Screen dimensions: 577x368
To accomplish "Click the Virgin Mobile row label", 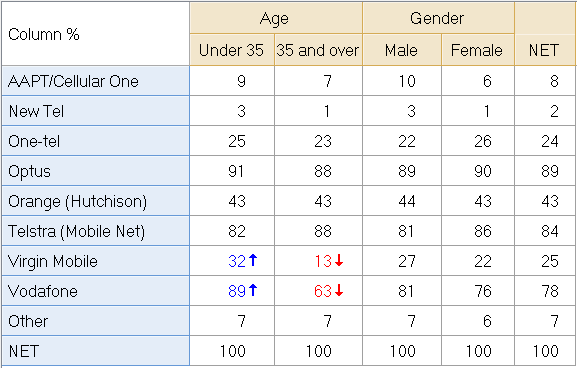I will tap(95, 261).
